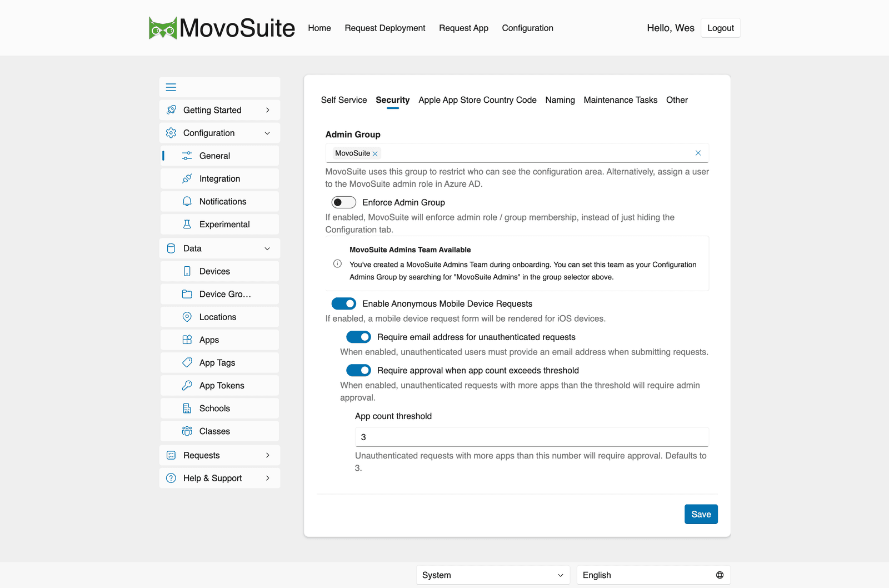Expand the Requests sidebar section
Screen dimensions: 889x588
click(x=267, y=455)
